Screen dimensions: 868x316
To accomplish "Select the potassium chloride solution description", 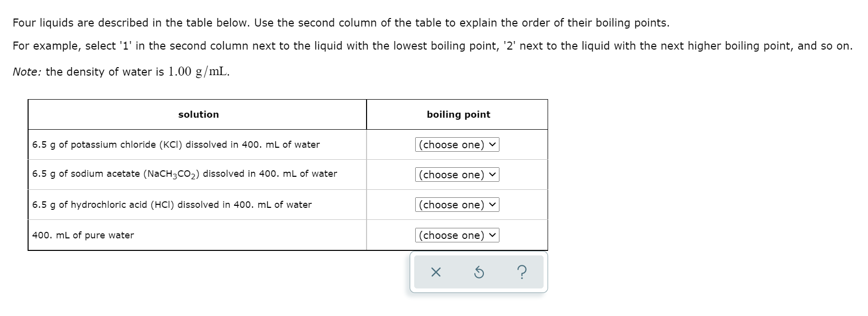I will click(176, 145).
